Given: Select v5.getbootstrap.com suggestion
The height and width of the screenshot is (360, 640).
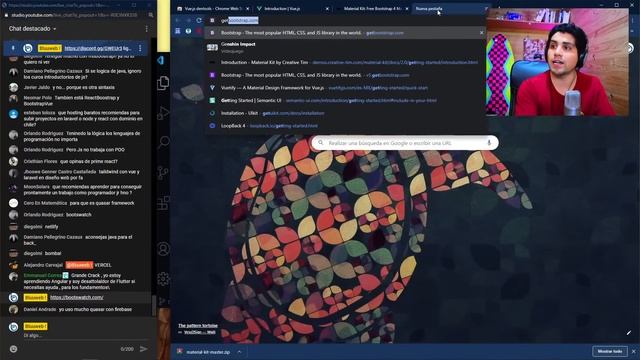Looking at the screenshot, I should 345,75.
